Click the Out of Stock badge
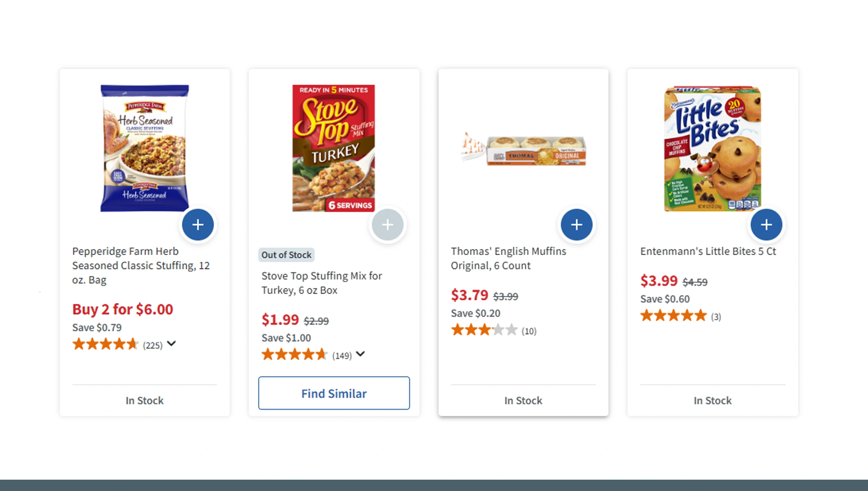Image resolution: width=868 pixels, height=491 pixels. (x=286, y=255)
